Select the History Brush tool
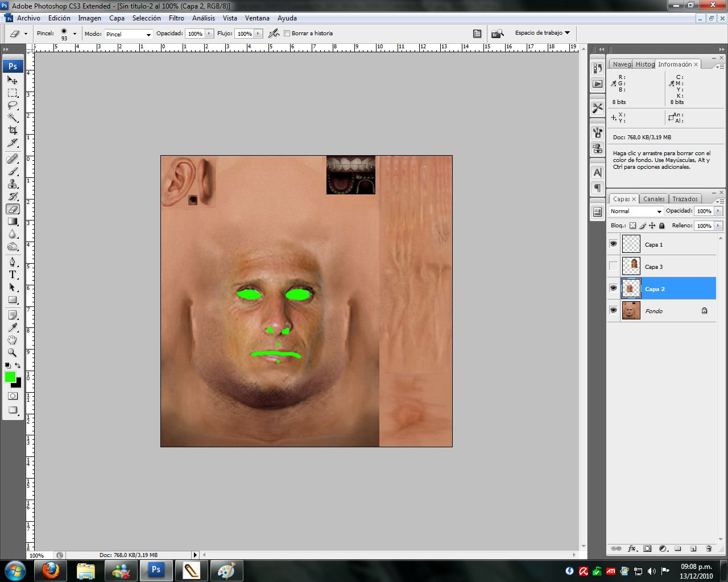This screenshot has width=728, height=582. [13, 196]
